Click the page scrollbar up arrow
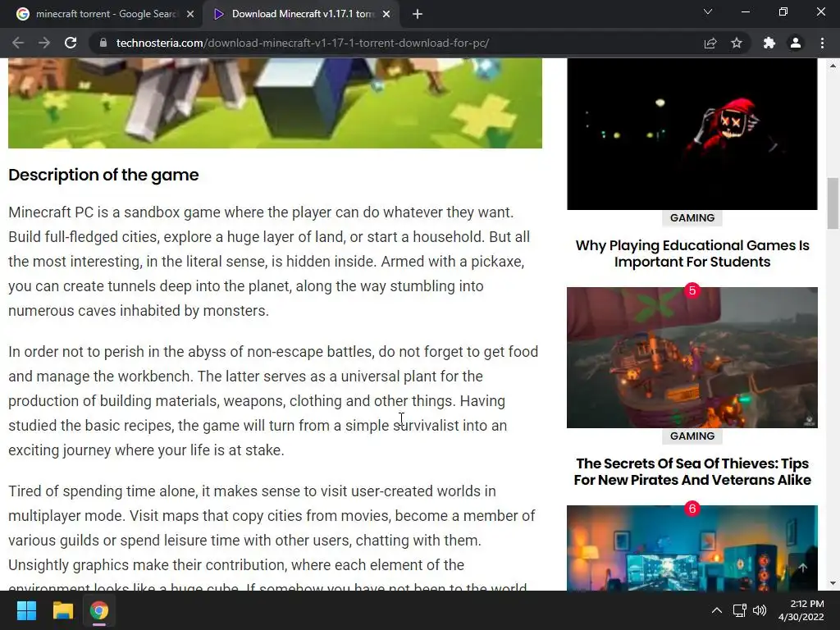 [833, 66]
